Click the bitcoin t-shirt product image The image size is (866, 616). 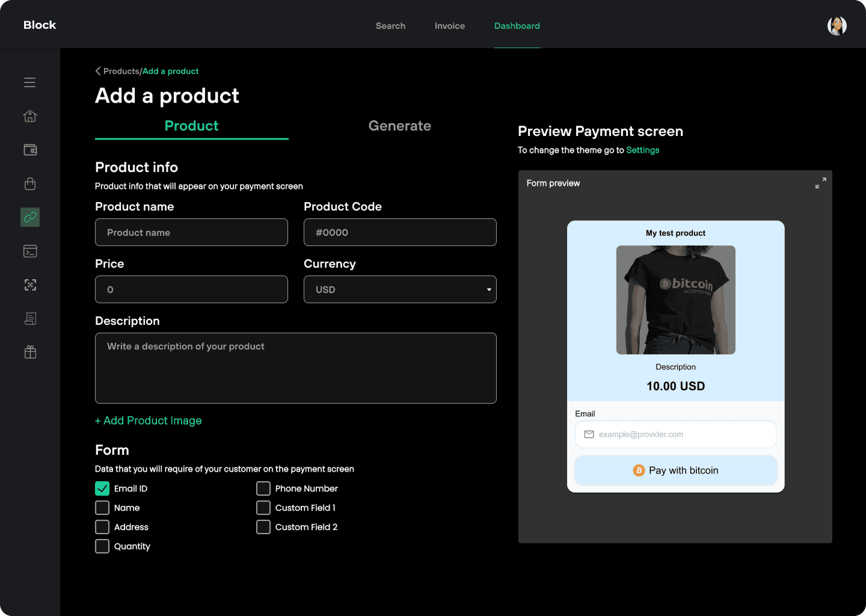tap(676, 300)
